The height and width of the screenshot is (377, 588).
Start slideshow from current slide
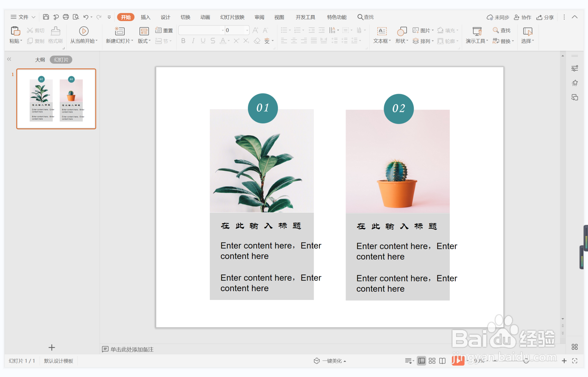pyautogui.click(x=84, y=31)
